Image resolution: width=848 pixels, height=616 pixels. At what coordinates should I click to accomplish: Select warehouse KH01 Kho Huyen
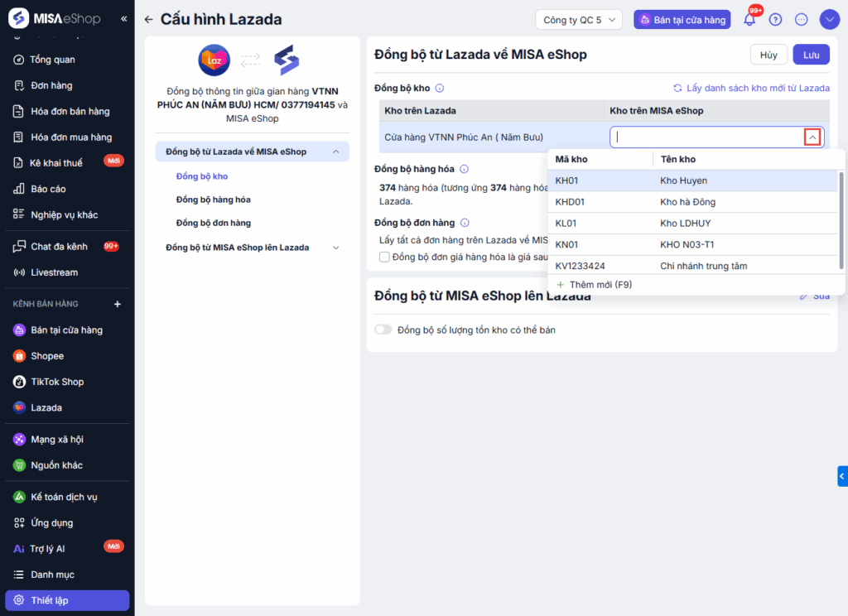(x=693, y=180)
